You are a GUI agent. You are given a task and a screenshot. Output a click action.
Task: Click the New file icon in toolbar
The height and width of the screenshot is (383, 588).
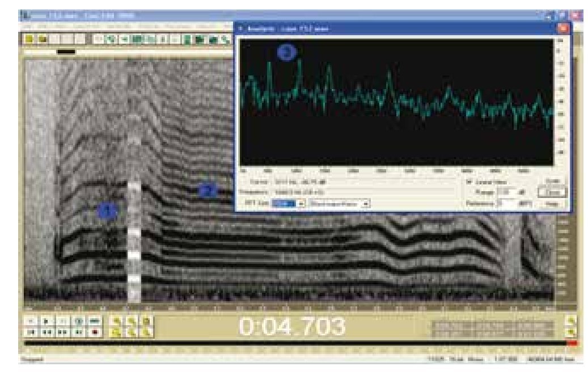tap(28, 40)
